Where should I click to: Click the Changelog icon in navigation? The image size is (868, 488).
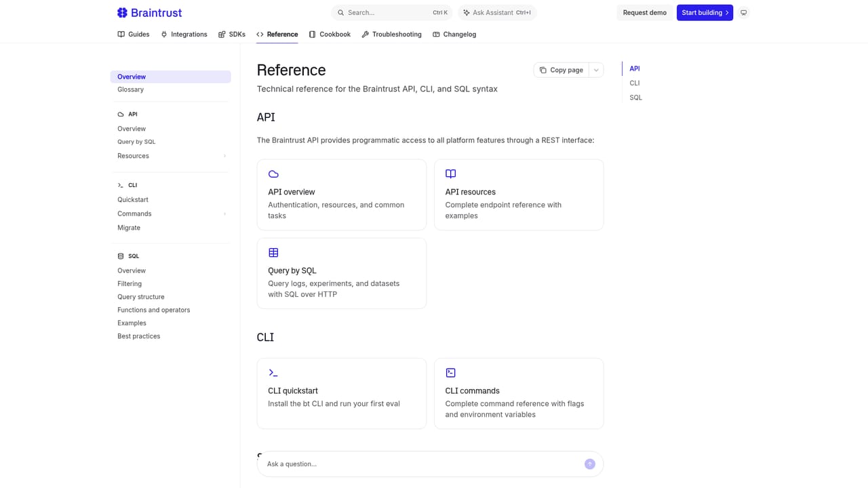click(x=436, y=35)
